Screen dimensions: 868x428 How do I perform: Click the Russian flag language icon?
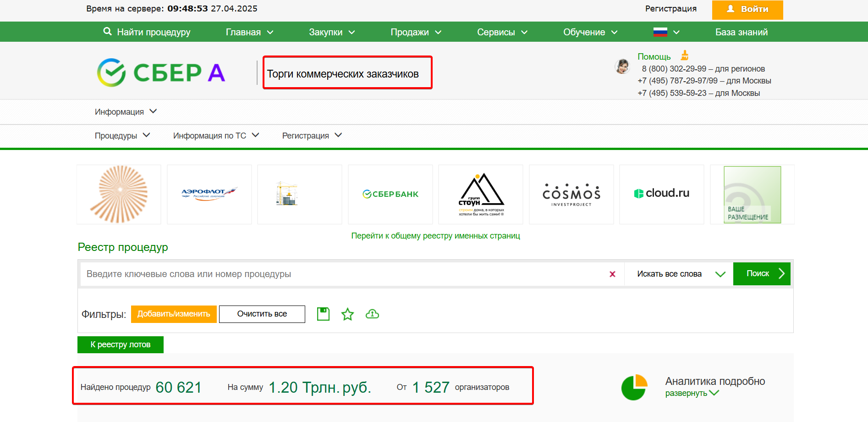point(660,32)
